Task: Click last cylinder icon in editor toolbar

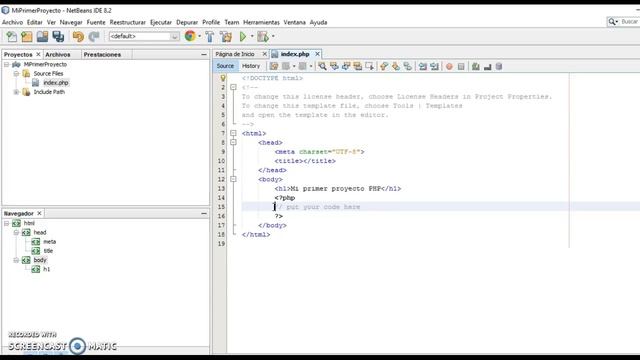Action: (499, 66)
